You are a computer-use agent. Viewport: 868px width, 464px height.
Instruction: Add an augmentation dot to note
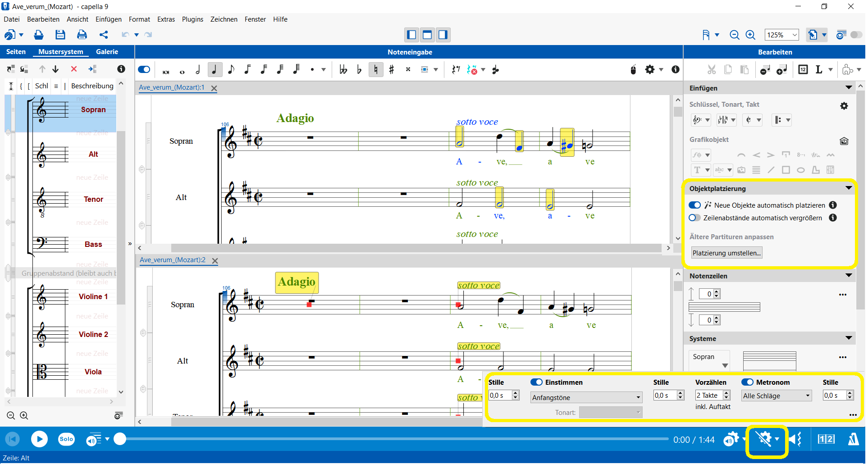click(x=312, y=69)
